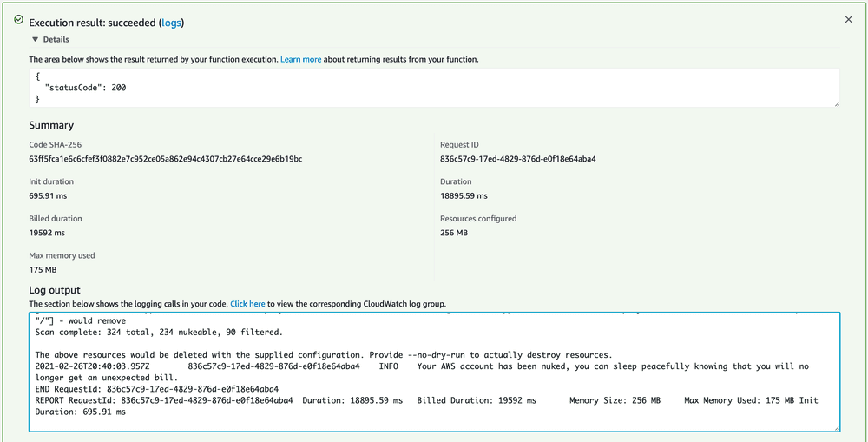868x442 pixels.
Task: Open the logs link in the header
Action: tap(171, 23)
